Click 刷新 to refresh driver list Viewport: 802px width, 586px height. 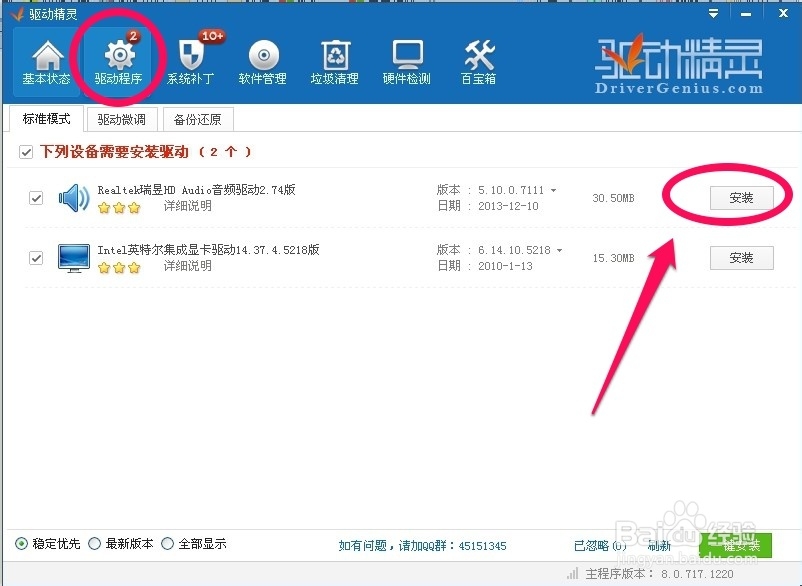[x=660, y=545]
